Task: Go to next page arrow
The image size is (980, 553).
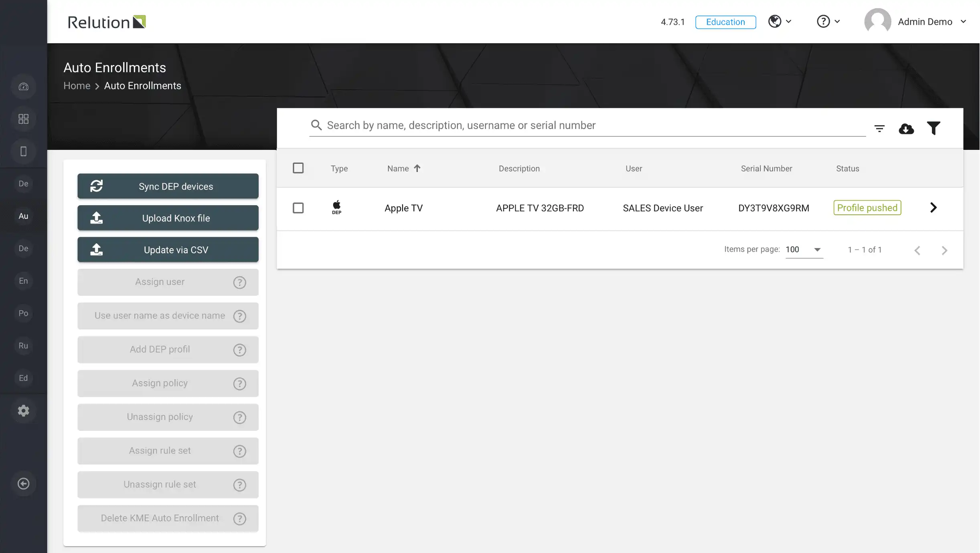Action: pyautogui.click(x=944, y=250)
